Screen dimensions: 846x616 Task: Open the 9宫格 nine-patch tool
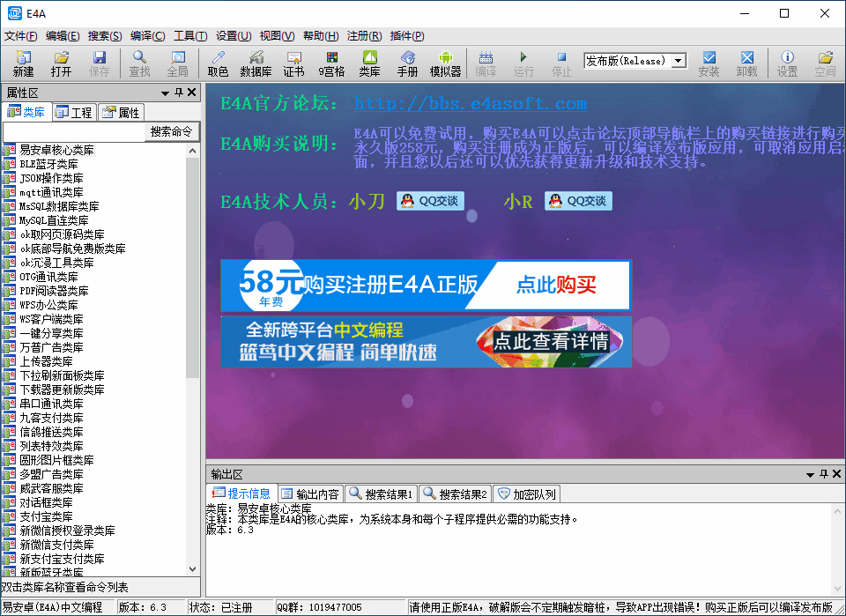click(x=331, y=63)
